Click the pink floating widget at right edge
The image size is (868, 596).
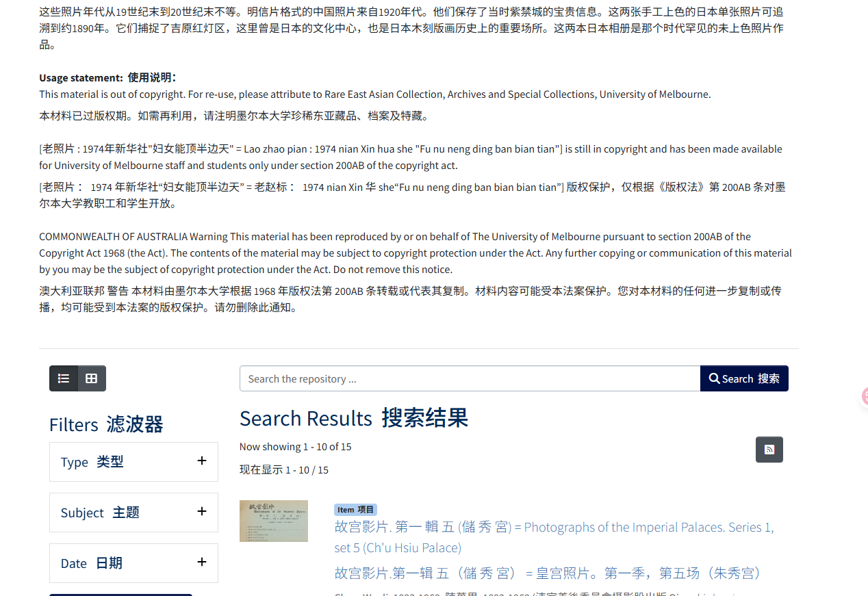[x=864, y=396]
